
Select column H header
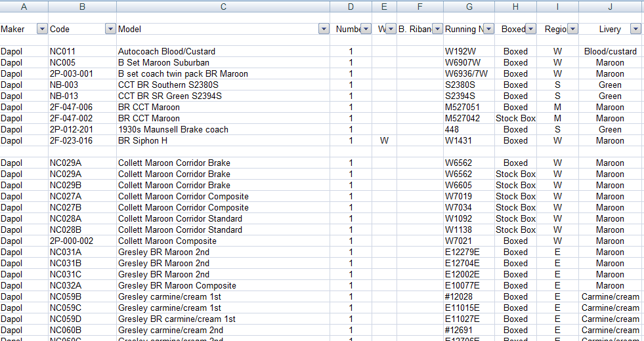[516, 7]
